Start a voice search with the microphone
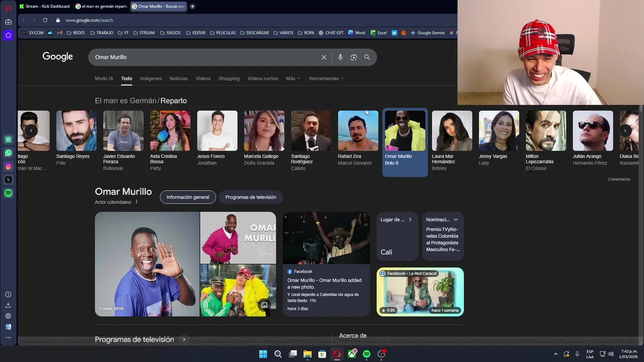This screenshot has height=362, width=644. [x=340, y=57]
